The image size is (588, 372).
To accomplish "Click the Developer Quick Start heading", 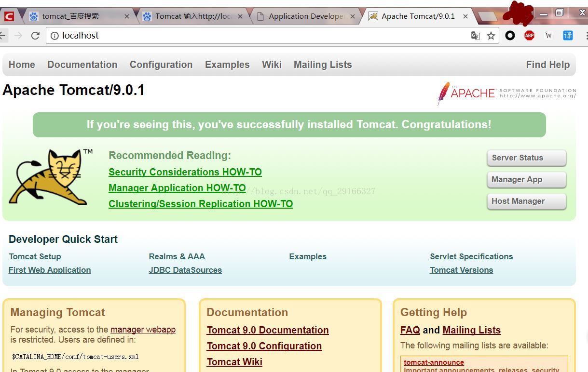I will tap(63, 239).
